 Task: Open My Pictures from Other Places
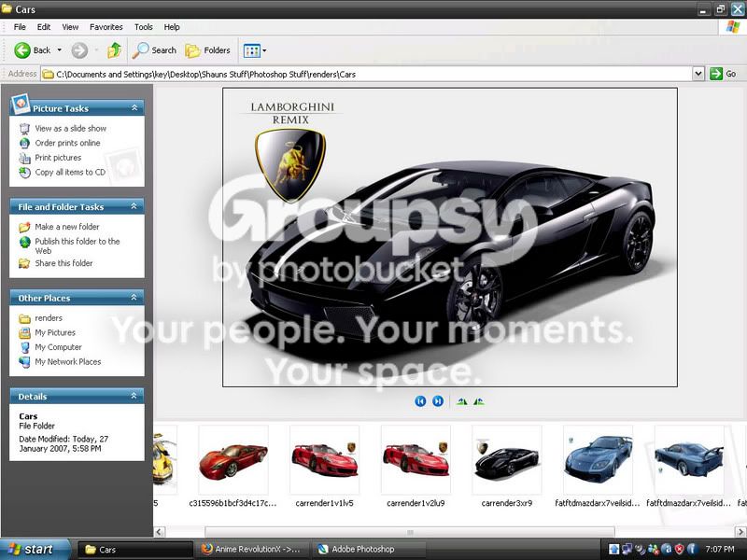click(x=55, y=333)
